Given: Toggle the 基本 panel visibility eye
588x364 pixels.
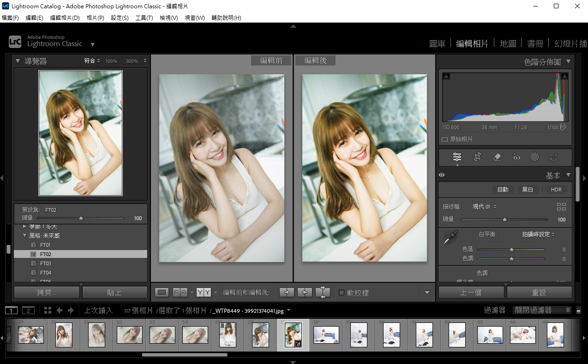Looking at the screenshot, I should pyautogui.click(x=442, y=175).
